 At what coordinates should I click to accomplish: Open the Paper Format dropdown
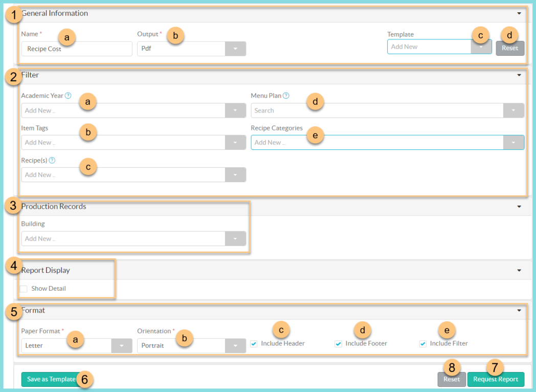click(122, 346)
